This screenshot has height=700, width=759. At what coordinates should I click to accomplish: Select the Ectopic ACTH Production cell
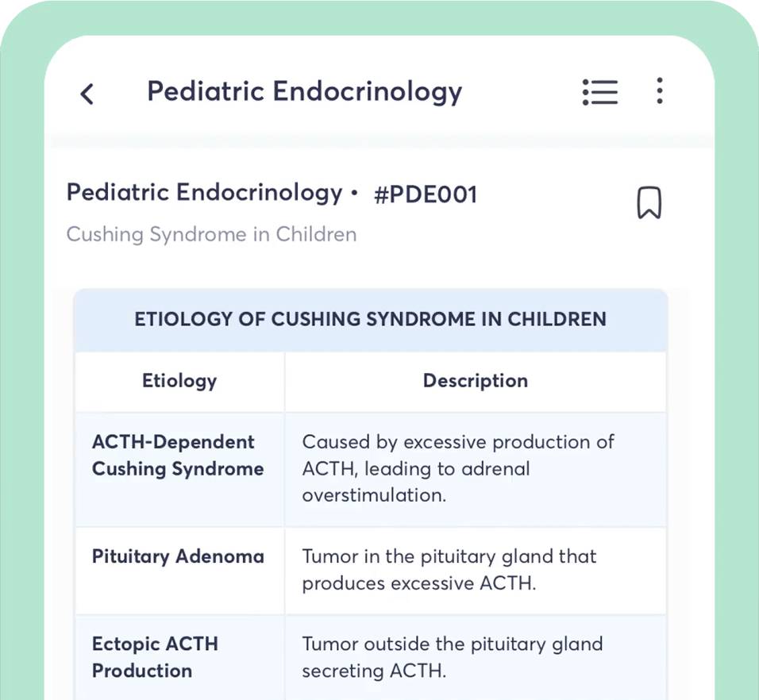tap(154, 657)
